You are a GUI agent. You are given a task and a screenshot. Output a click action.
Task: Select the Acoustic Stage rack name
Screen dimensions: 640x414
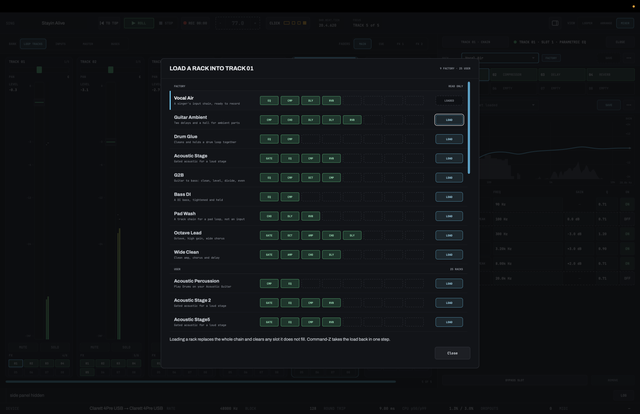191,156
